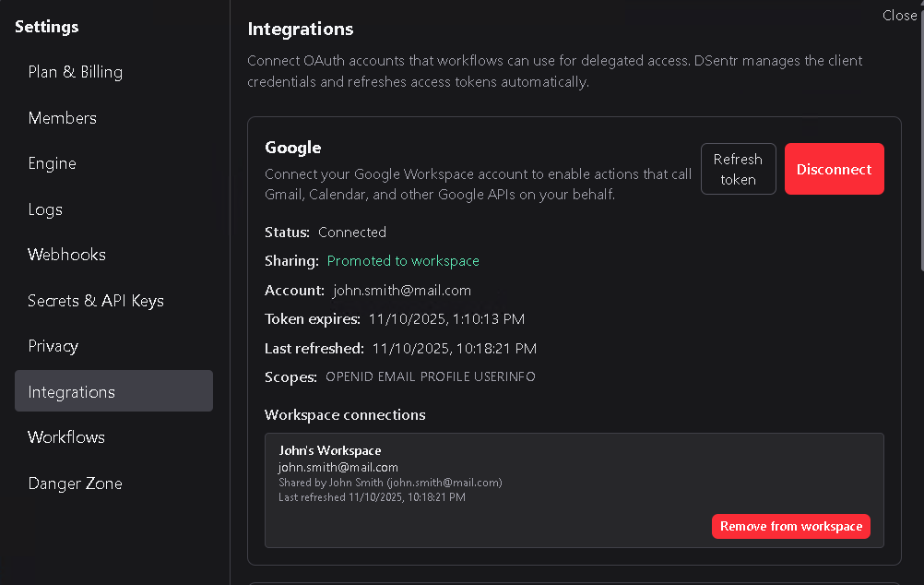Click the Refresh token button
924x585 pixels.
739,169
